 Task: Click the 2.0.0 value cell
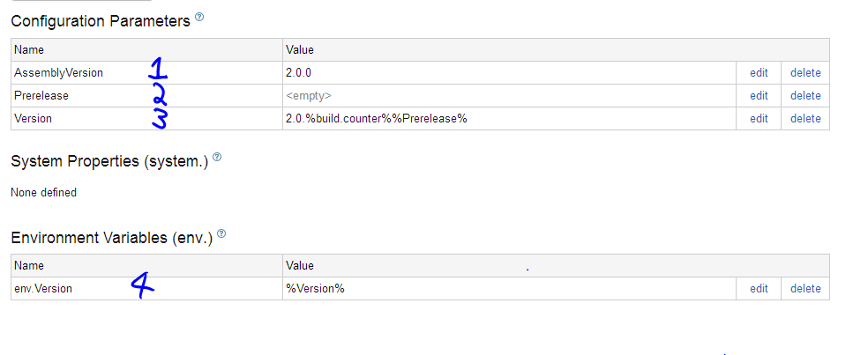[x=509, y=73]
